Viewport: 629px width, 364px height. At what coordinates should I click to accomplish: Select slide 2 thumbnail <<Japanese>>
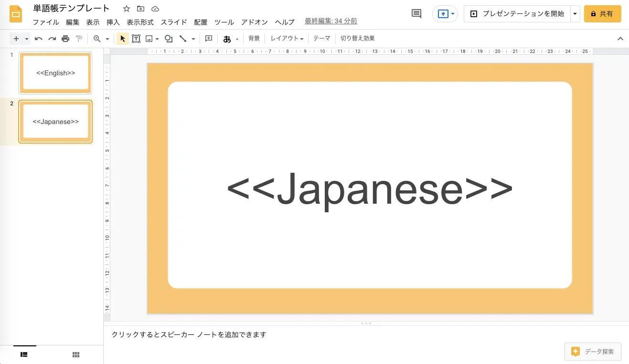click(x=55, y=122)
